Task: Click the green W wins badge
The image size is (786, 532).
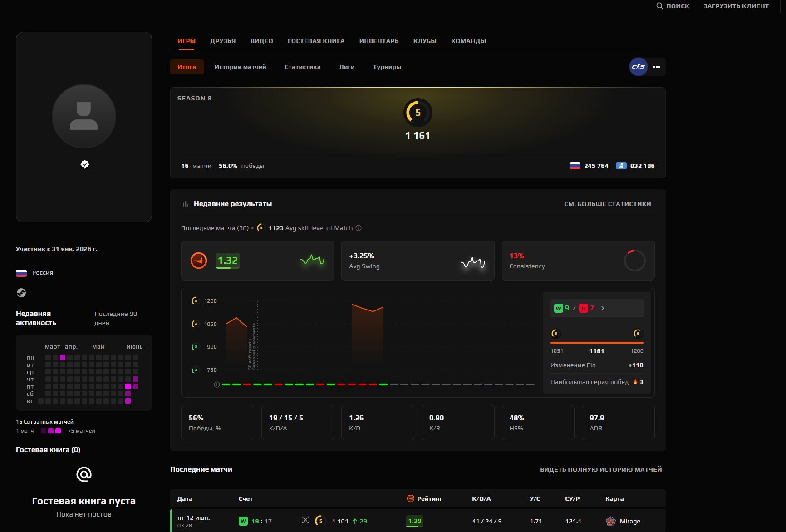Action: [559, 308]
